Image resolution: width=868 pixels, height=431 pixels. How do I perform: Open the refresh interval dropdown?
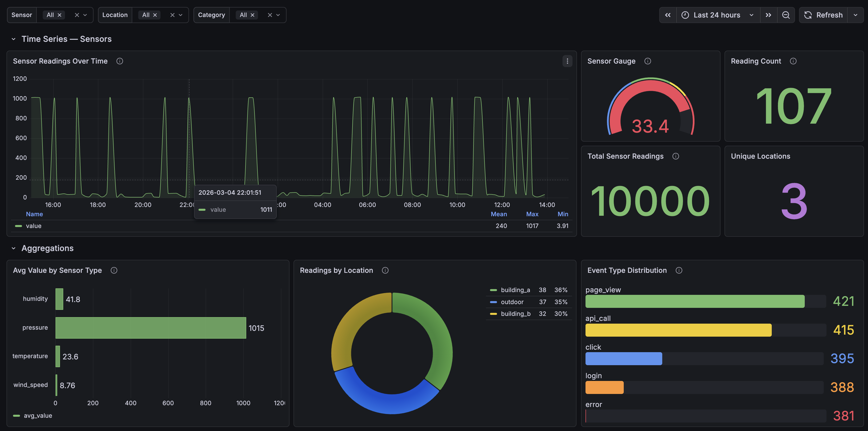point(855,15)
